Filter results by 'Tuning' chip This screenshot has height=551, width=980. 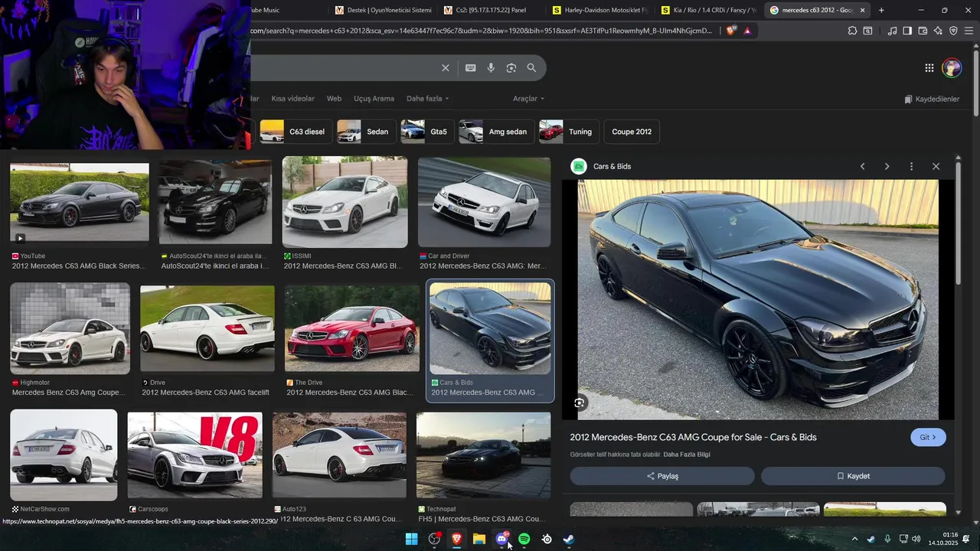point(569,132)
